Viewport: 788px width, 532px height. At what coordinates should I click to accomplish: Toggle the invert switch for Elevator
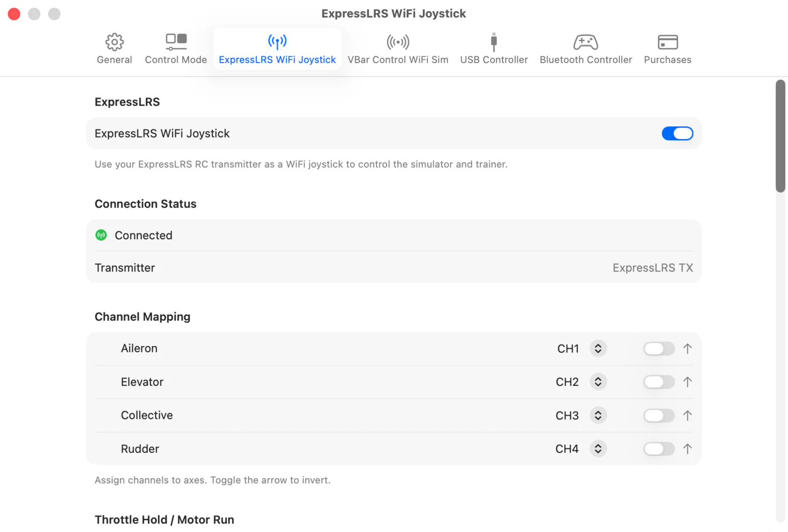coord(659,382)
